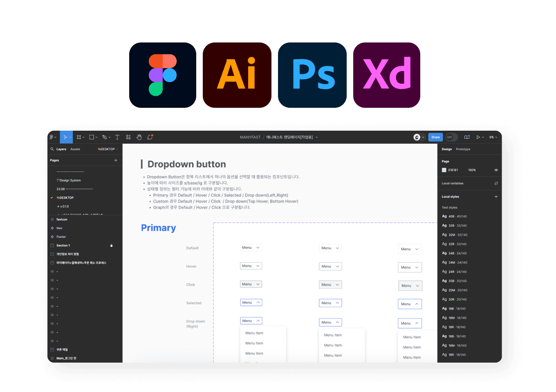Select the Design System page
Viewport: 556px width, 392px height.
coord(69,180)
